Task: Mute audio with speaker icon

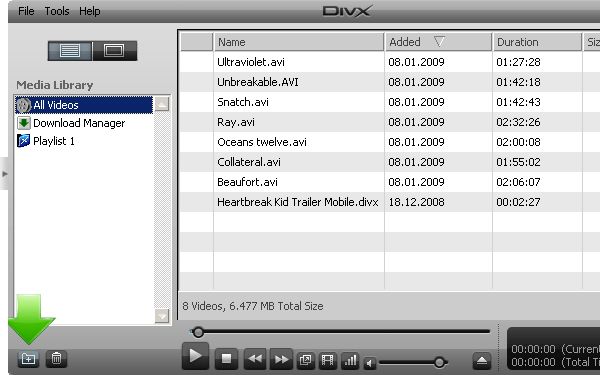Action: click(369, 363)
